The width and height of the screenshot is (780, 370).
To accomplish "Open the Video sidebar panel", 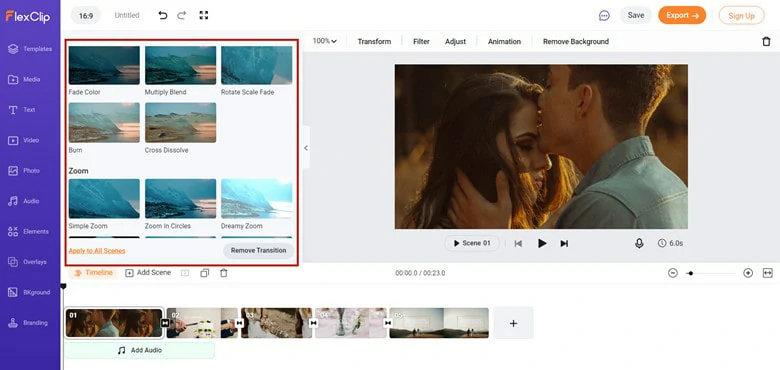I will click(23, 140).
